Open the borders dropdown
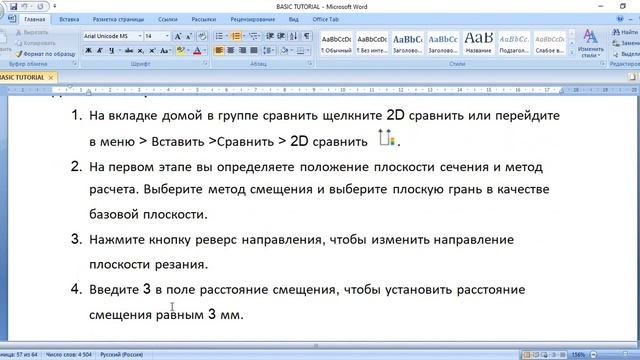 [307, 51]
